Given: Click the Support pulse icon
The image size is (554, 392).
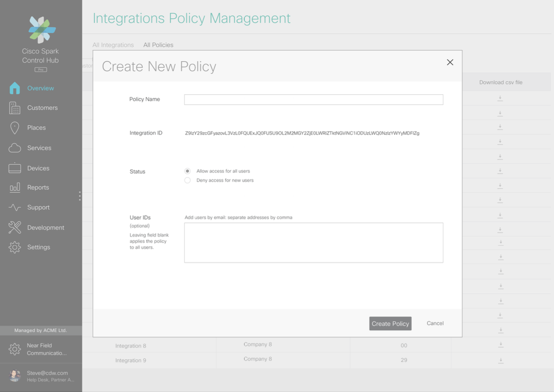Looking at the screenshot, I should pos(15,207).
